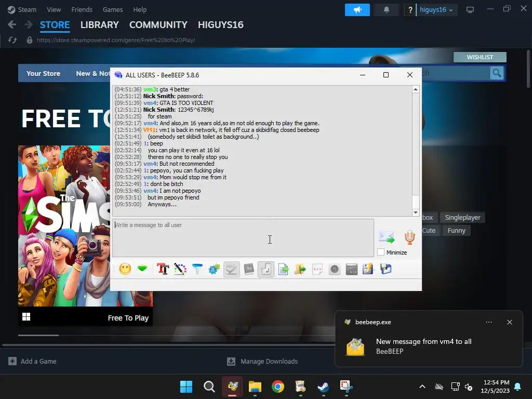The image size is (532, 399).
Task: Click the dark gray window icon in BeeBEEP toolbar
Action: 352,270
